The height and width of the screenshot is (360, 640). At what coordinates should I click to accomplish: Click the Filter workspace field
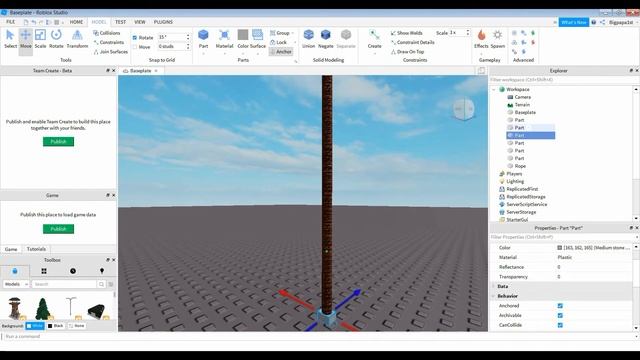pos(561,80)
